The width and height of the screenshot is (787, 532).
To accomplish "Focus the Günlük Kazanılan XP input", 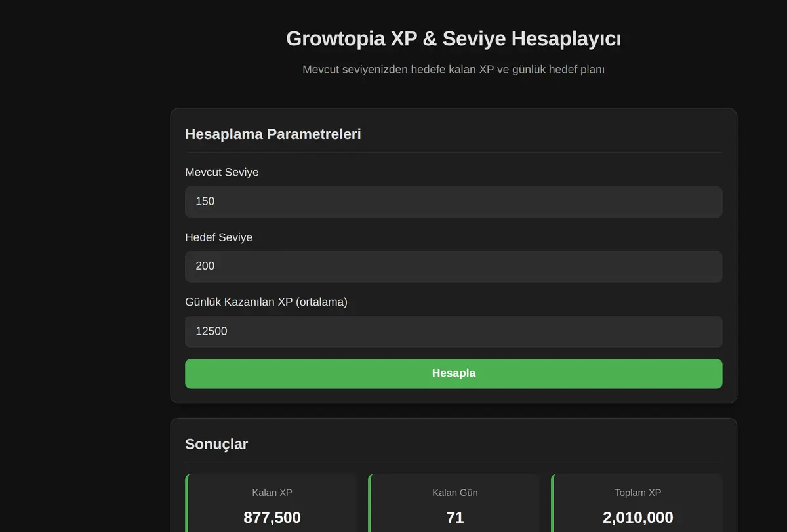I will (453, 331).
